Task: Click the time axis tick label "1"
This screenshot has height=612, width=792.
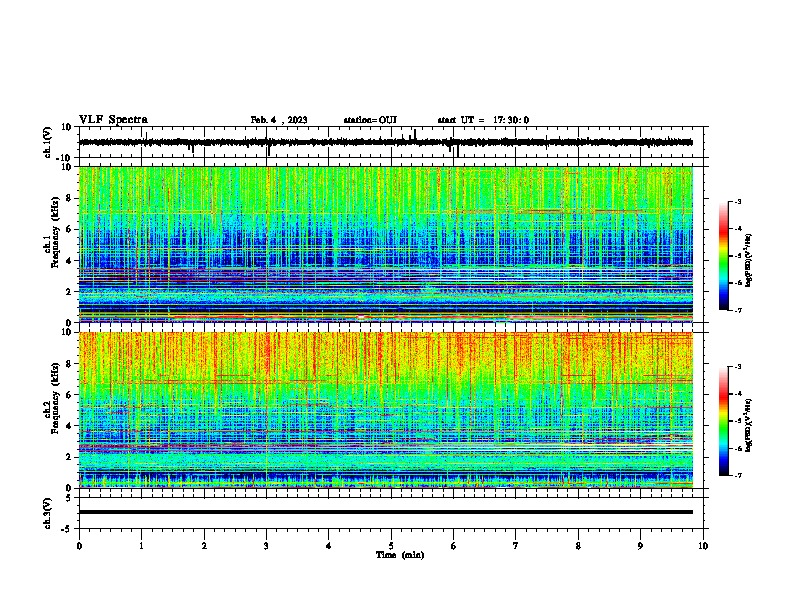Action: (x=142, y=546)
